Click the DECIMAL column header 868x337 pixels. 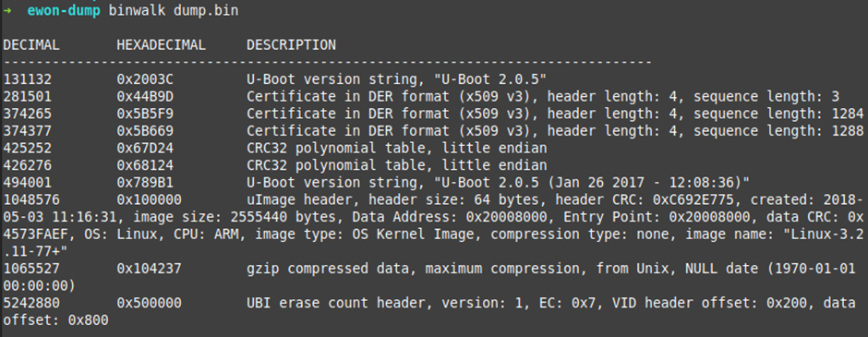[x=31, y=45]
